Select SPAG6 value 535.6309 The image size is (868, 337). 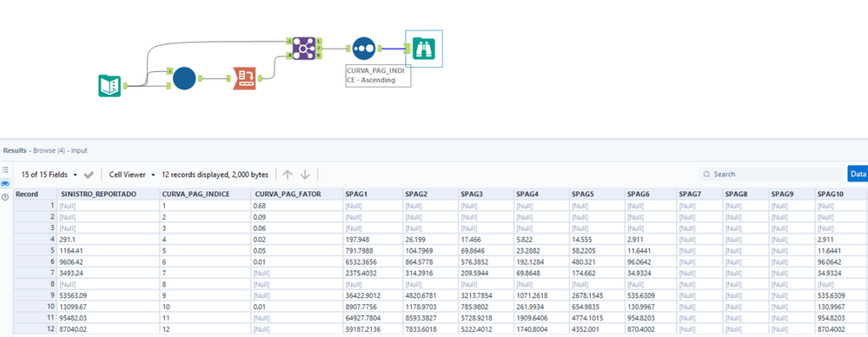pos(651,295)
